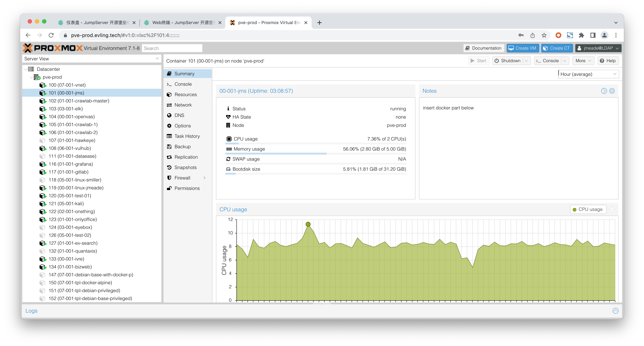The height and width of the screenshot is (346, 644).
Task: Click the Proxmox logo icon top left
Action: [29, 48]
